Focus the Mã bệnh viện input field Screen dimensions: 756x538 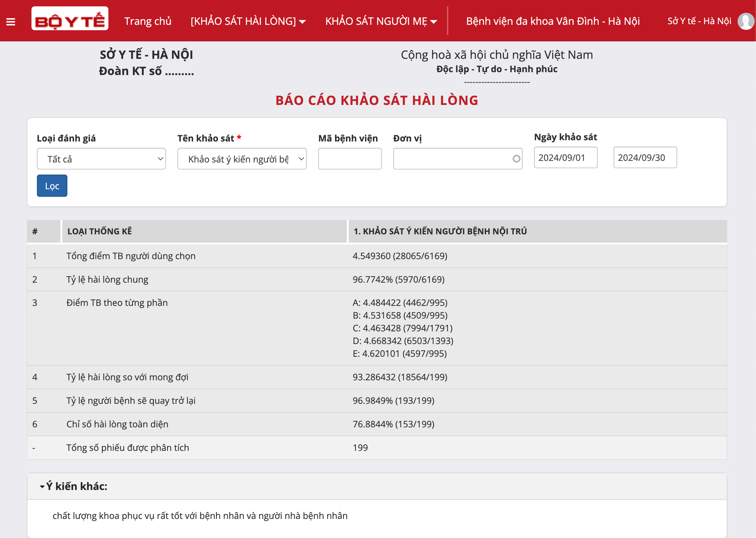349,159
